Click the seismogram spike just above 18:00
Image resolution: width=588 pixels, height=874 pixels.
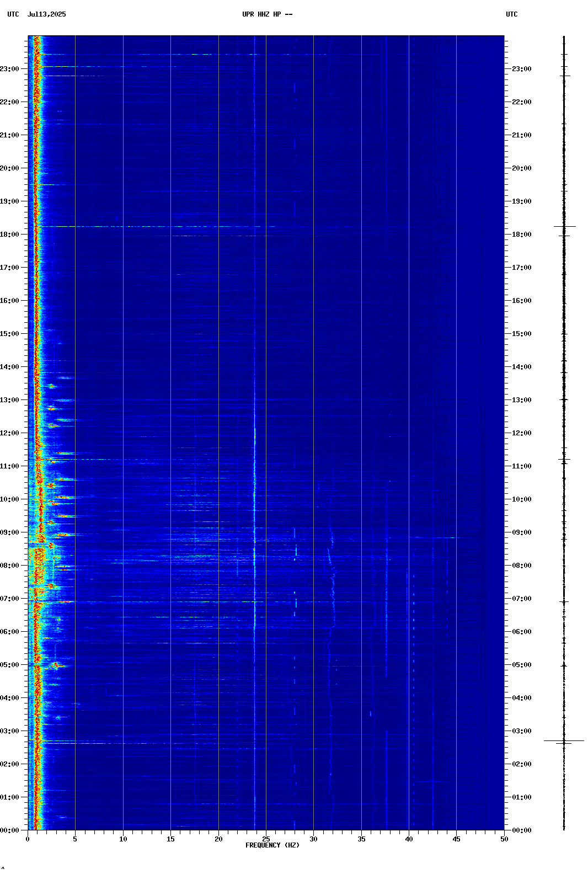(565, 226)
